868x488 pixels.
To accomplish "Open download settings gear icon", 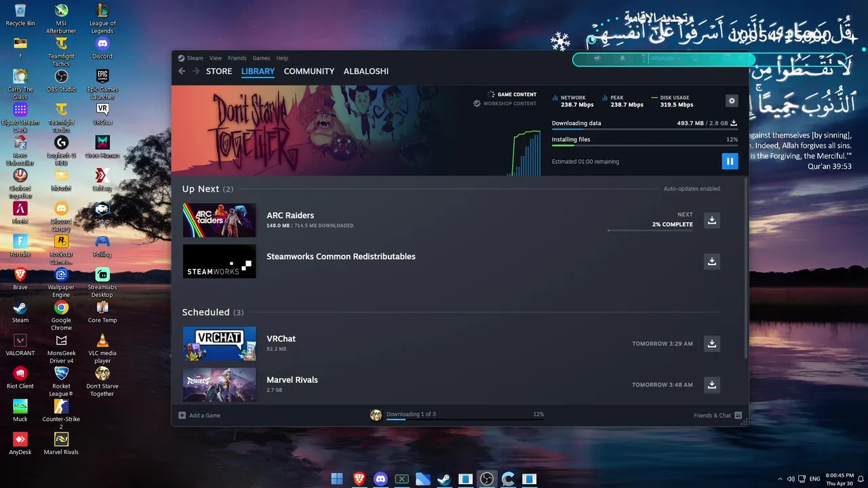I will (732, 101).
